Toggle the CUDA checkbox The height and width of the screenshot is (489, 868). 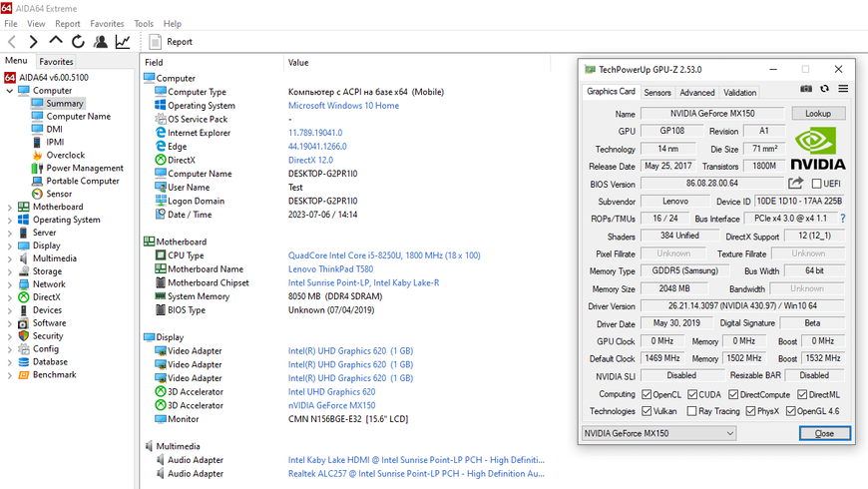692,394
